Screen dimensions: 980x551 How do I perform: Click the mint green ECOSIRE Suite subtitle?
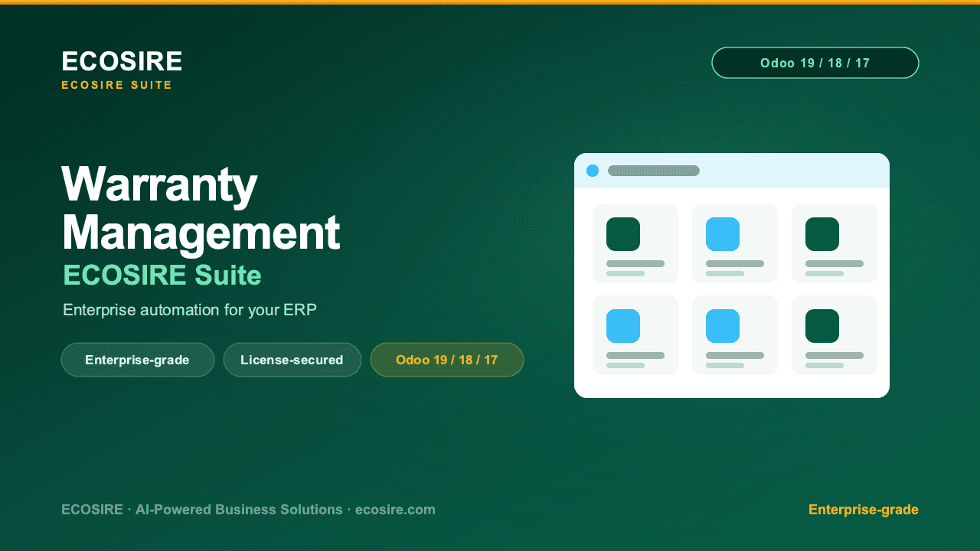point(162,275)
